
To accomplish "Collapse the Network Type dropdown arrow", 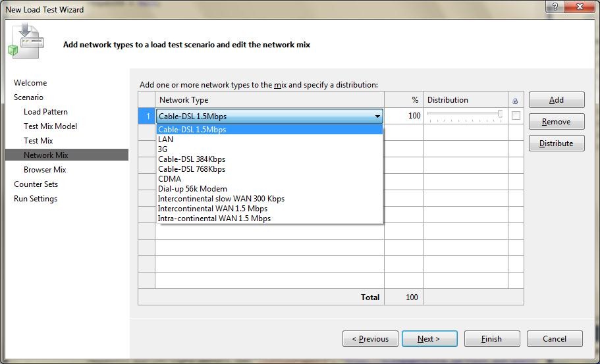I will pyautogui.click(x=377, y=117).
